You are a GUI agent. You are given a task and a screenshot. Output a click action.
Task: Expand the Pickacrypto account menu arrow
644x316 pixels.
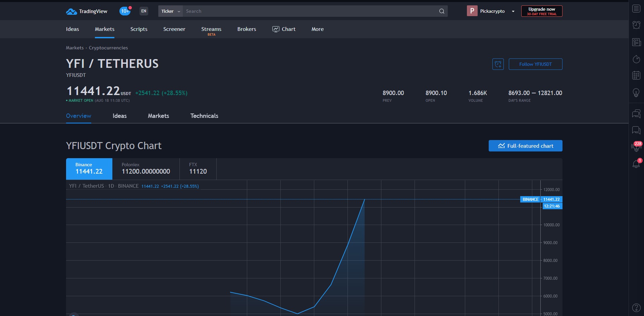tap(513, 11)
